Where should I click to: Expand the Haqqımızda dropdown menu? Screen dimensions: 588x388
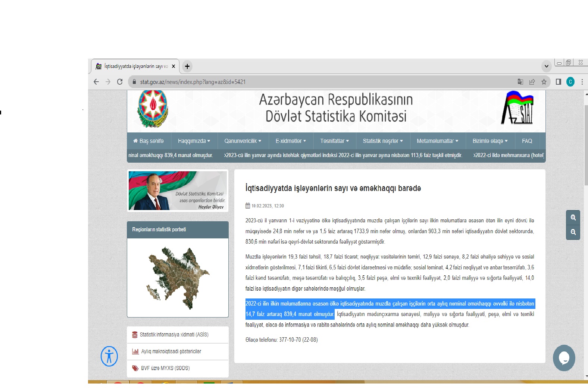(194, 141)
